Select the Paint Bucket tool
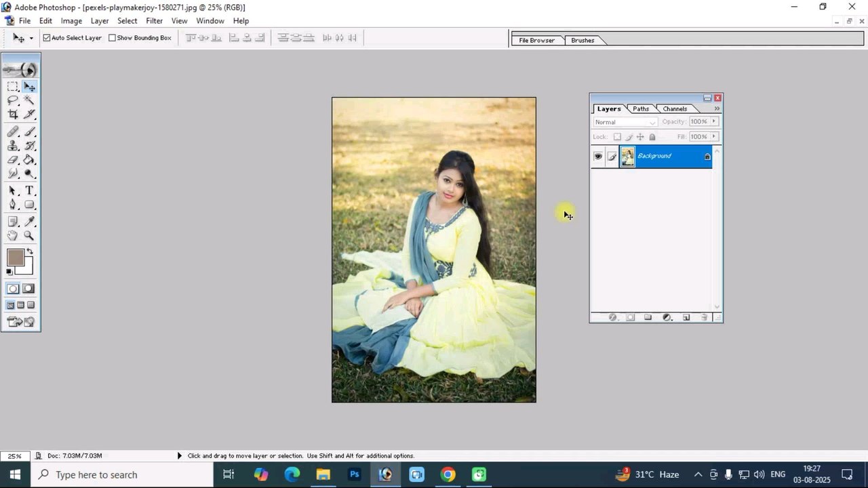 [29, 160]
